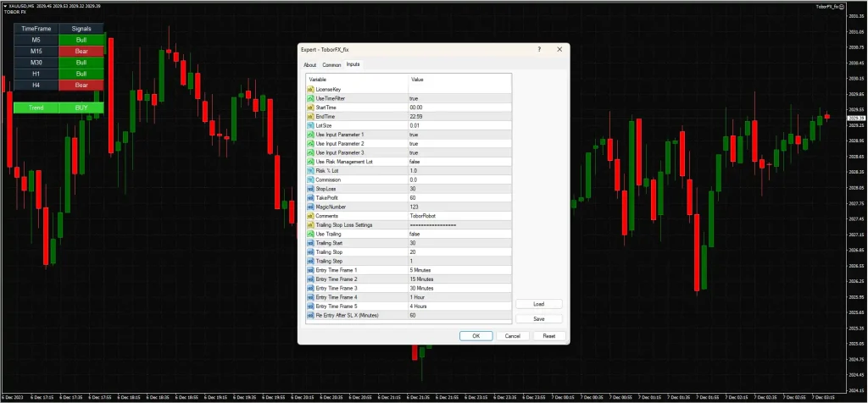Click the Commission row type icon
The image size is (868, 403).
310,179
